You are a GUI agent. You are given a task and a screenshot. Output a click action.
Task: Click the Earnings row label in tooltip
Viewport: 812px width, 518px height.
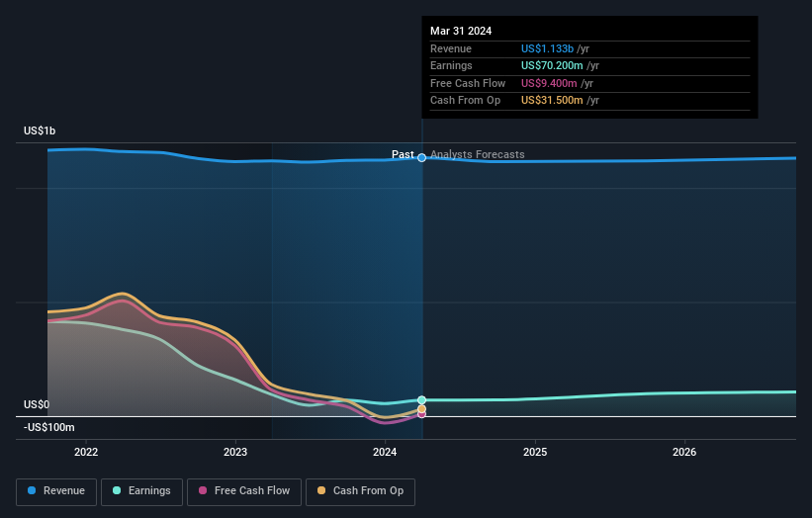click(x=451, y=65)
